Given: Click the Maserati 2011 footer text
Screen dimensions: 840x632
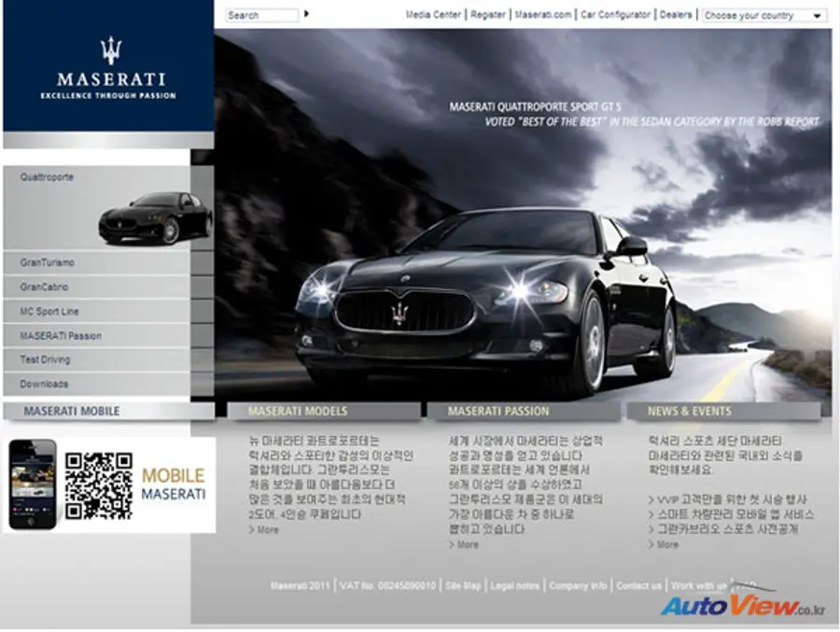Looking at the screenshot, I should (300, 586).
